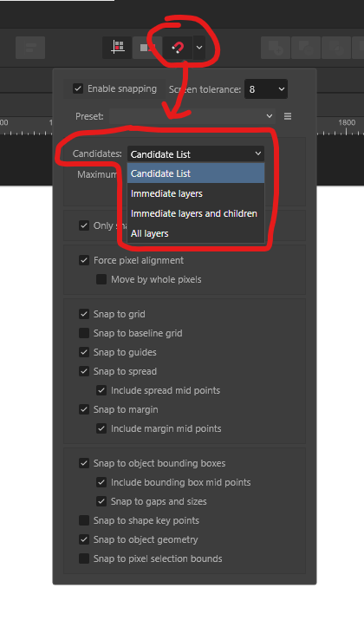Click the dimmed Intersect boolean operation icon
364x640 pixels.
point(336,48)
